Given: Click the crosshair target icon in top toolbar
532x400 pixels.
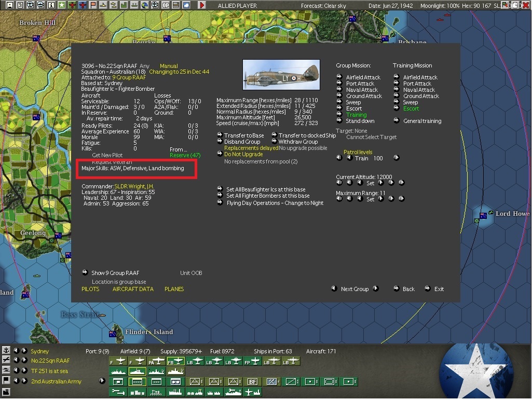Looking at the screenshot, I should pos(155,5).
